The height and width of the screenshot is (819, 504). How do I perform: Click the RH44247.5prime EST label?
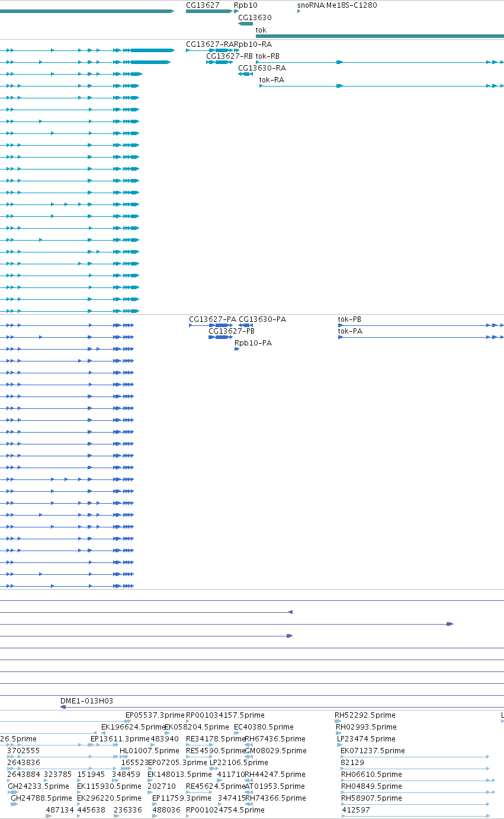point(275,774)
